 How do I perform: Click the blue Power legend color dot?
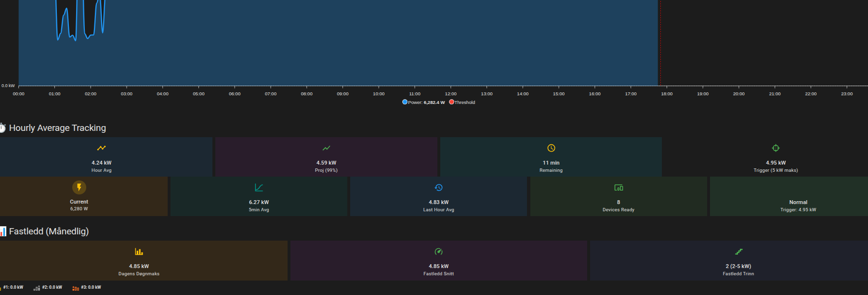(x=405, y=102)
